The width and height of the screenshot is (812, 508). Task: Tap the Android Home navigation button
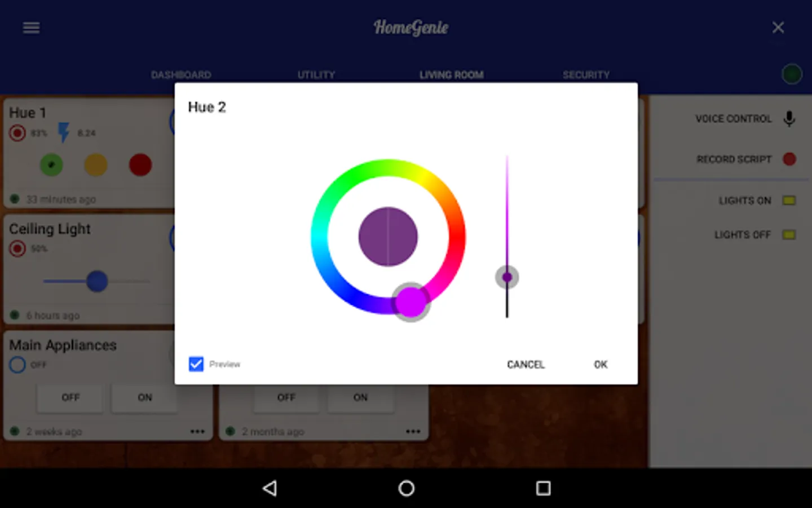coord(406,488)
